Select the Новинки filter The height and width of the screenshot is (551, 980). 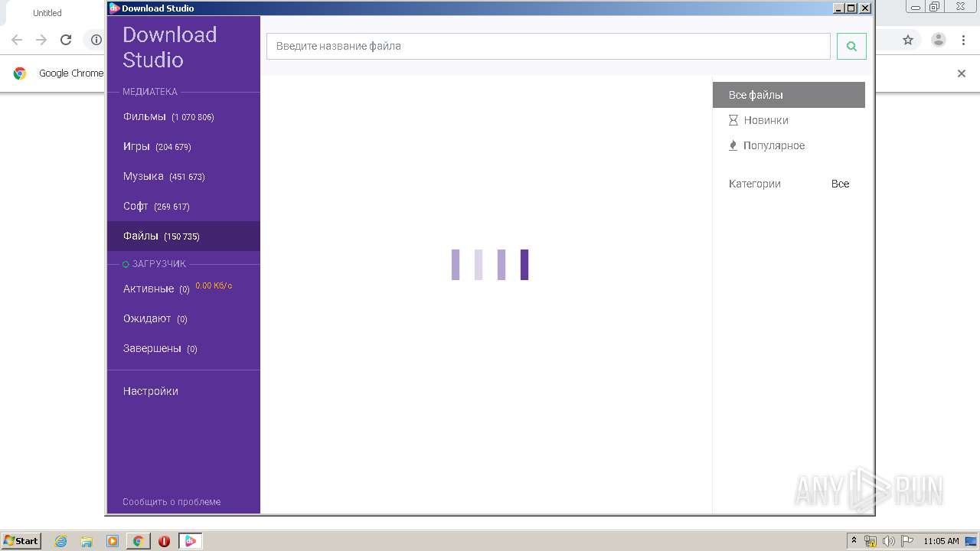(x=789, y=120)
